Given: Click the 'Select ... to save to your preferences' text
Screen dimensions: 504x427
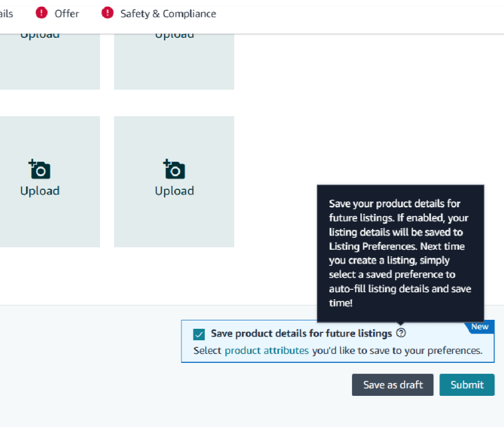Looking at the screenshot, I should (x=338, y=350).
